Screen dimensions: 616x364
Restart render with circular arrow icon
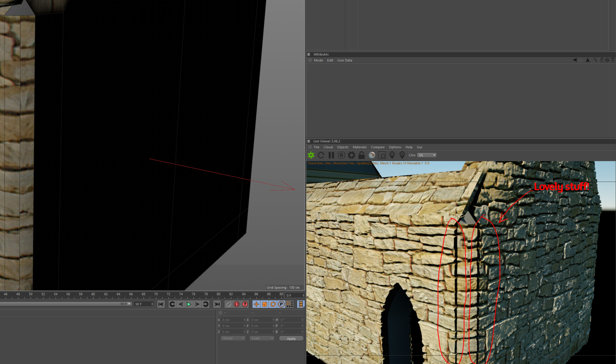click(x=321, y=155)
